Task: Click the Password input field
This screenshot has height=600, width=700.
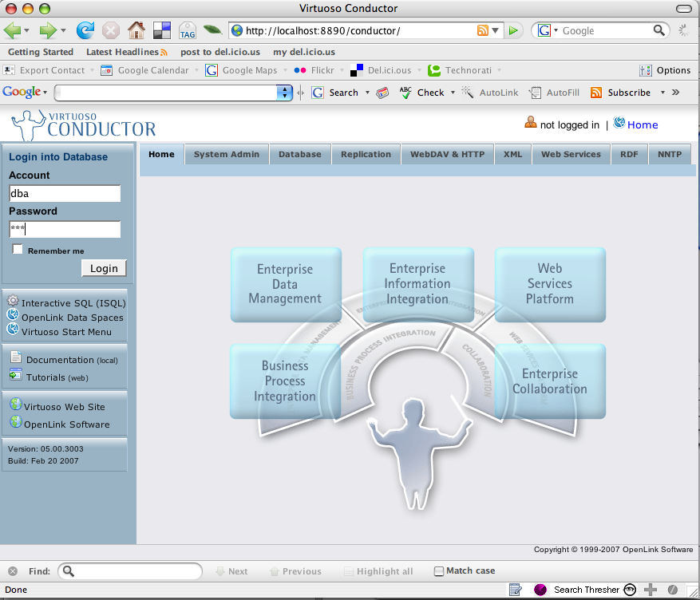Action: (65, 229)
